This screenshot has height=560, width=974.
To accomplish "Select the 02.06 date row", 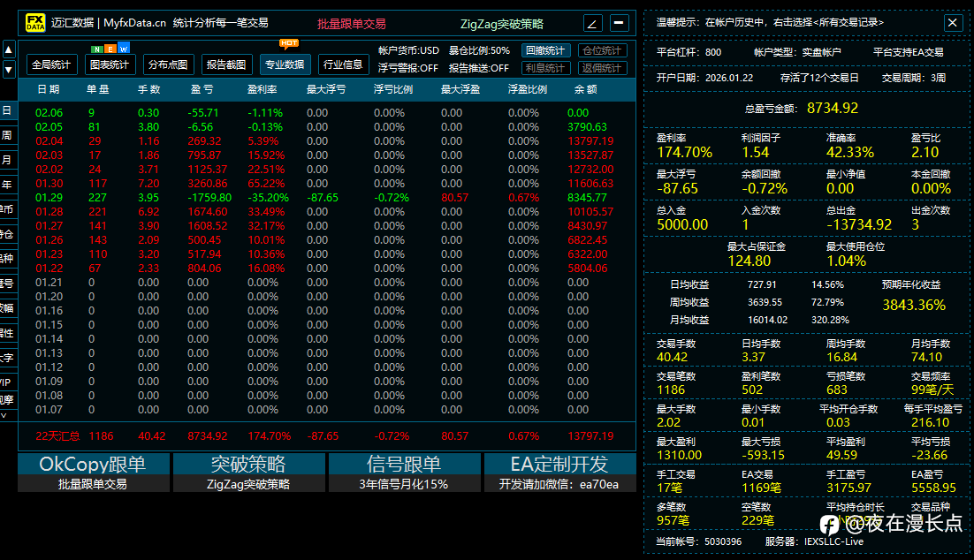I will (x=327, y=113).
